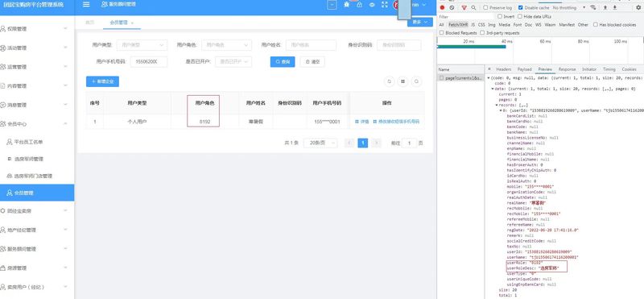Click the modify phone number link in row
This screenshot has height=299, width=644.
tap(396, 122)
